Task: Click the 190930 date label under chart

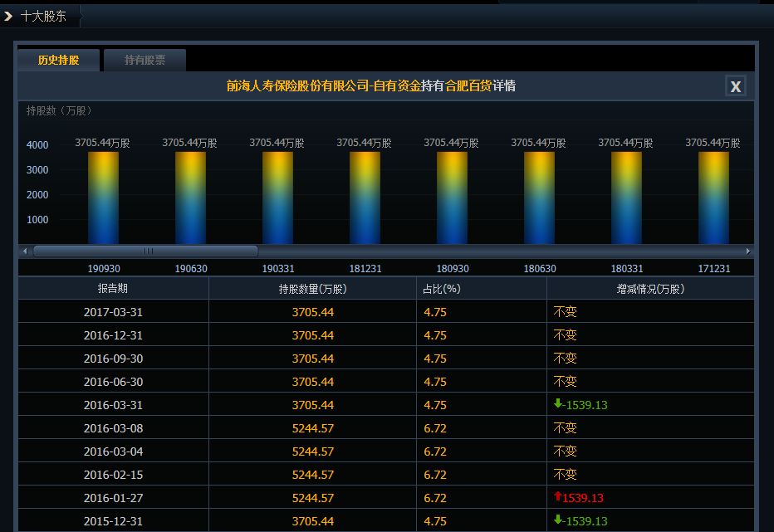Action: [x=104, y=268]
